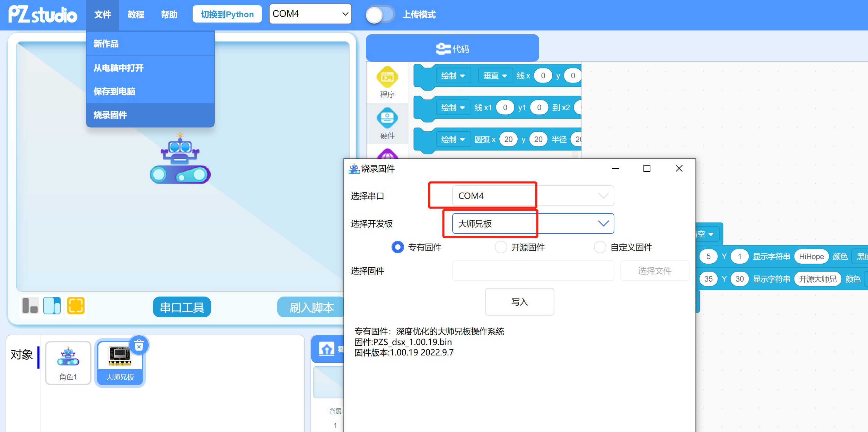Open the 空 dropdown on workspace block
Image resolution: width=868 pixels, height=432 pixels.
coord(707,235)
